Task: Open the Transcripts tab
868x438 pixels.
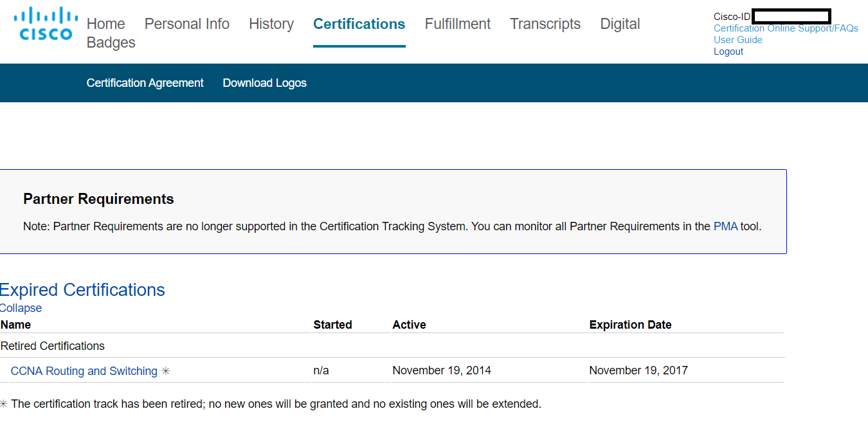Action: [x=545, y=24]
